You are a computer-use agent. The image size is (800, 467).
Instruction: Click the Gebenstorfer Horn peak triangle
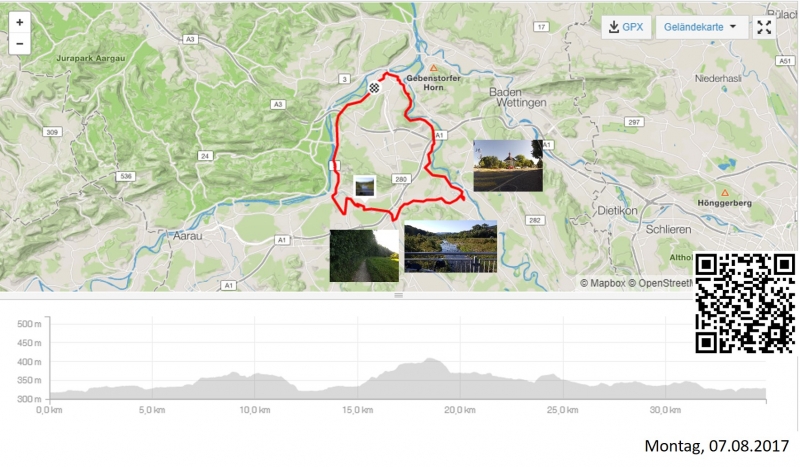tap(433, 68)
